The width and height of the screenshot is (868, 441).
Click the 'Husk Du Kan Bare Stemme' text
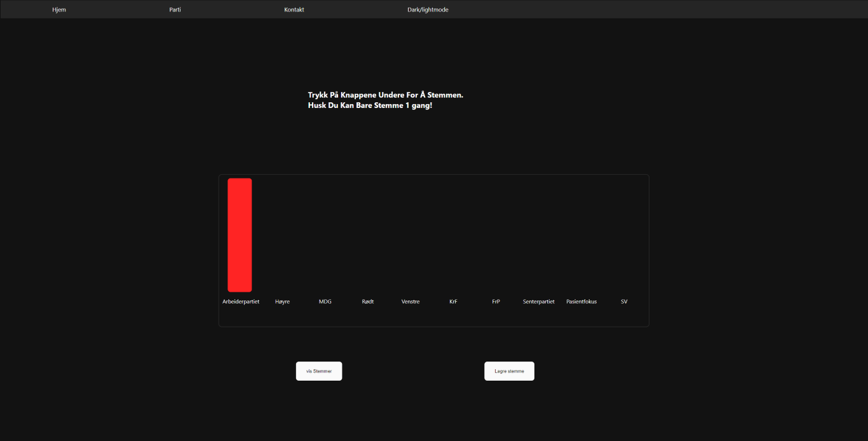pos(370,105)
